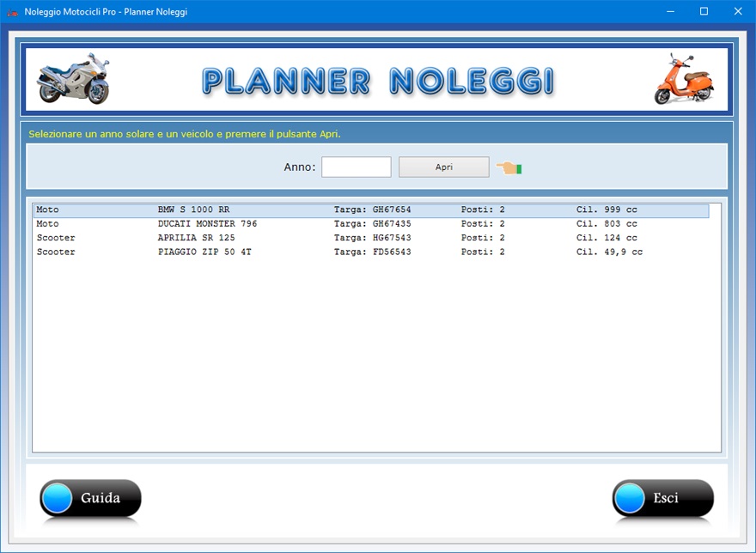Click the Moto label of the Ducati row
Image resolution: width=756 pixels, height=553 pixels.
48,224
